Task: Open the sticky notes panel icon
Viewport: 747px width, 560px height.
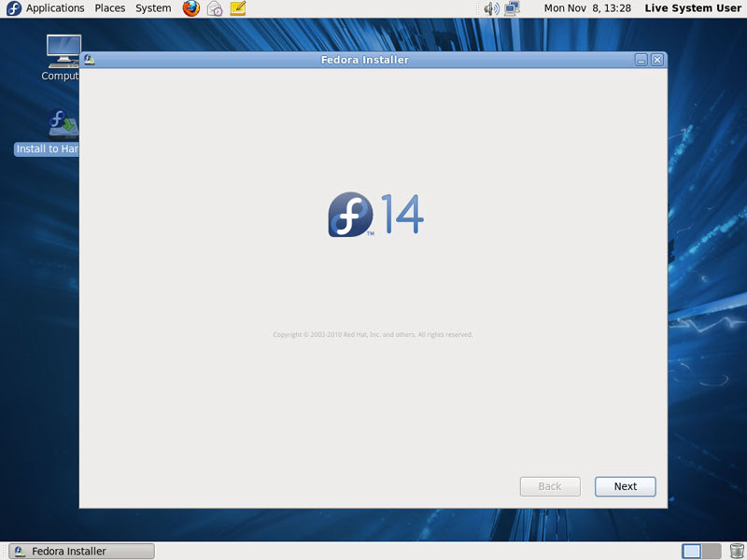Action: (238, 8)
